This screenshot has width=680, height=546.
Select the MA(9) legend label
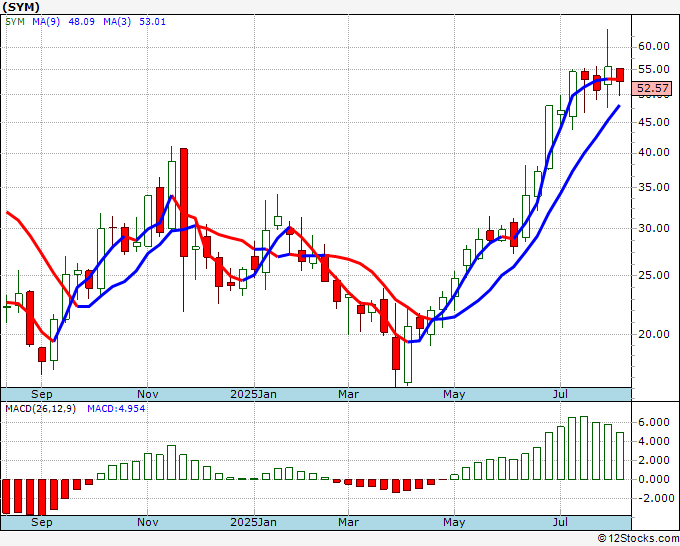46,22
